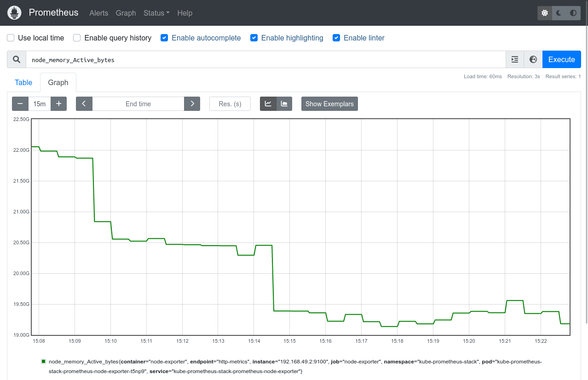Enable the Use local time checkbox

(10, 38)
